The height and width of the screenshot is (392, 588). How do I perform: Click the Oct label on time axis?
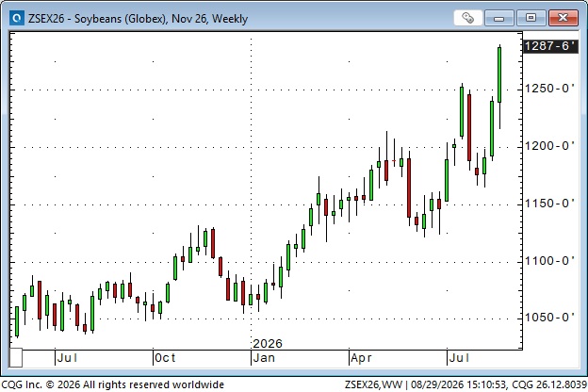(165, 358)
